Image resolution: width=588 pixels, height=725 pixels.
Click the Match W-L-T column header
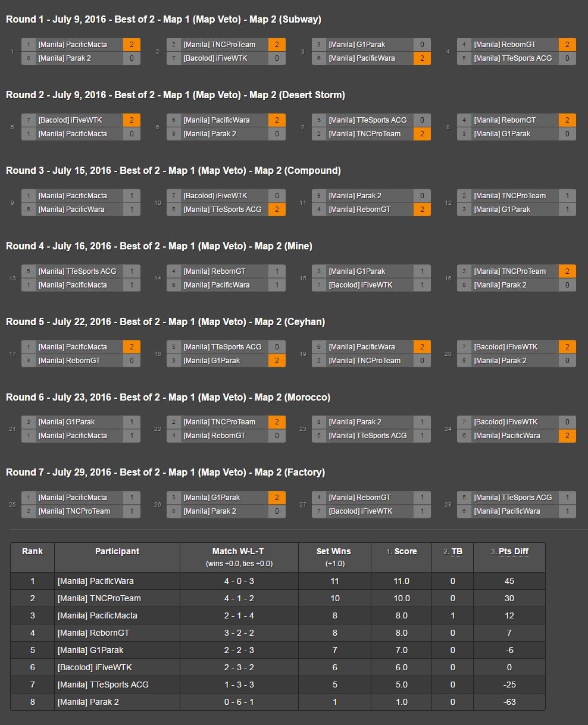pyautogui.click(x=238, y=552)
